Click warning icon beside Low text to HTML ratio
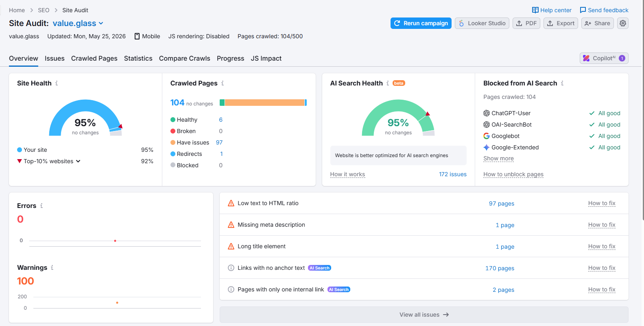 pos(231,203)
